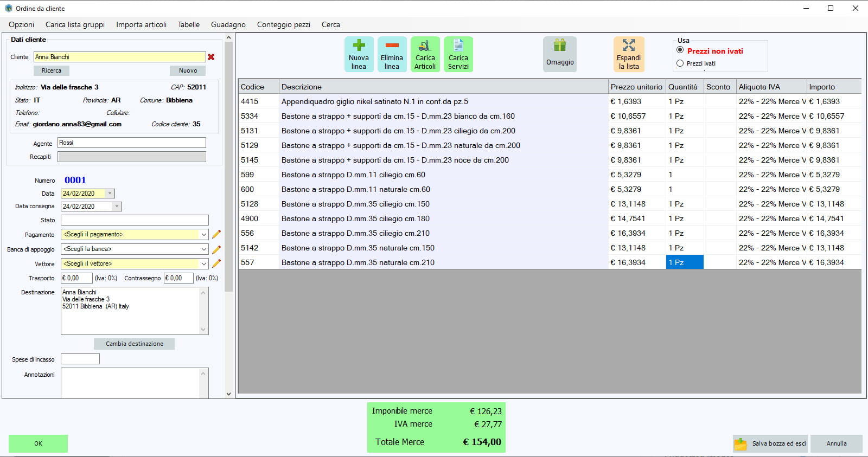The image size is (868, 457).
Task: Open the Conteggio pezzi menu
Action: point(284,24)
